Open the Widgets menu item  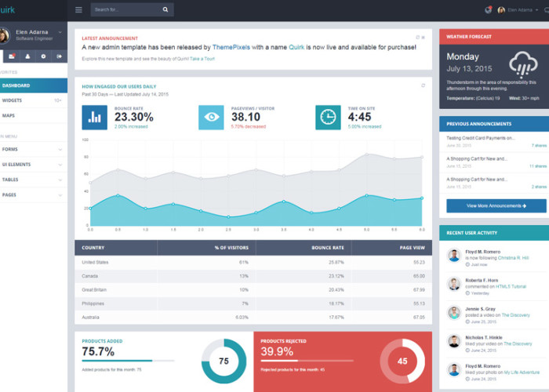[x=34, y=100]
